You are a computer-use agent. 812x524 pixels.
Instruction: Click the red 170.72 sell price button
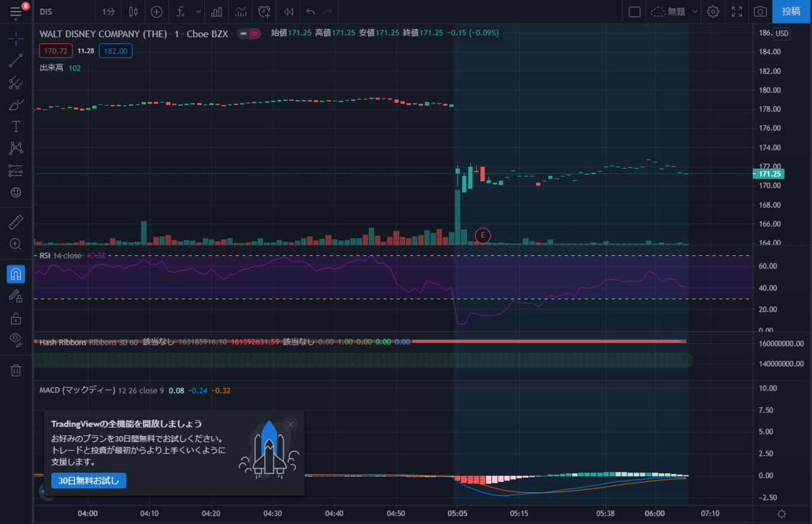[x=54, y=51]
